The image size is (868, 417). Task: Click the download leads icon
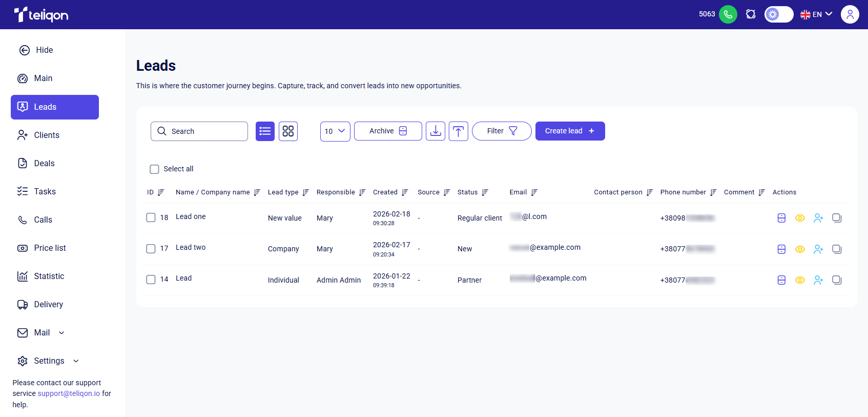click(436, 131)
